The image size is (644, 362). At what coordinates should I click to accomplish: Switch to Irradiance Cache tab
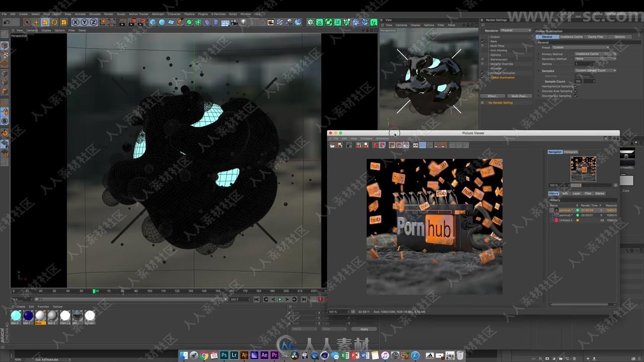tap(571, 37)
